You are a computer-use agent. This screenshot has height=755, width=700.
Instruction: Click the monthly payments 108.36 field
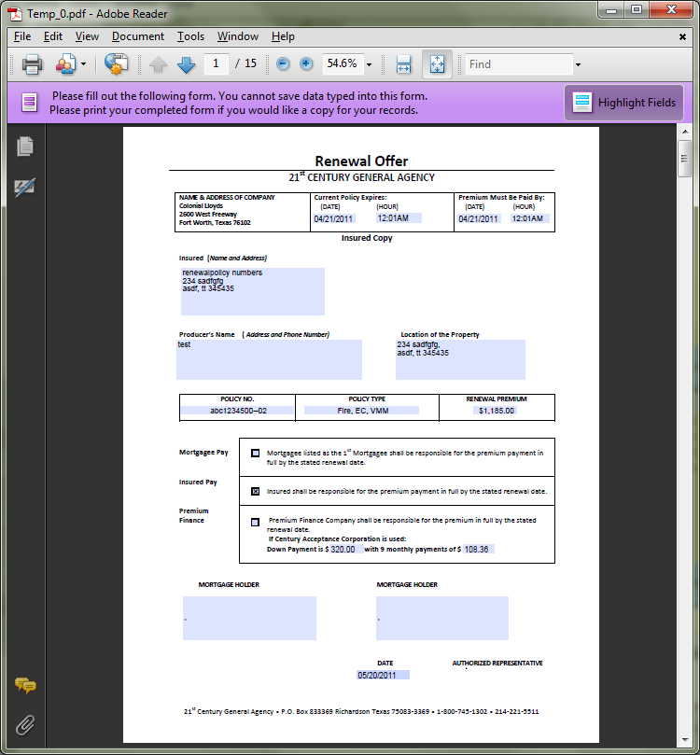pos(479,550)
